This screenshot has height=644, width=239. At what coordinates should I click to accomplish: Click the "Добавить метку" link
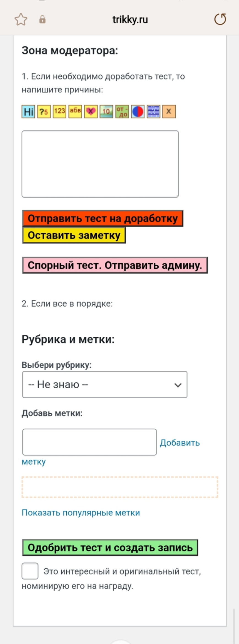(x=180, y=443)
